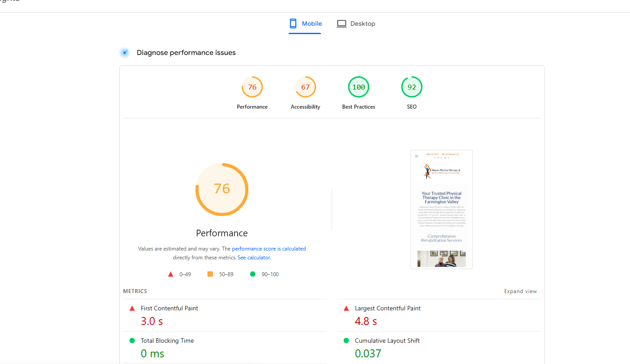Click the desktop laptop icon
This screenshot has width=630, height=364.
pos(341,24)
